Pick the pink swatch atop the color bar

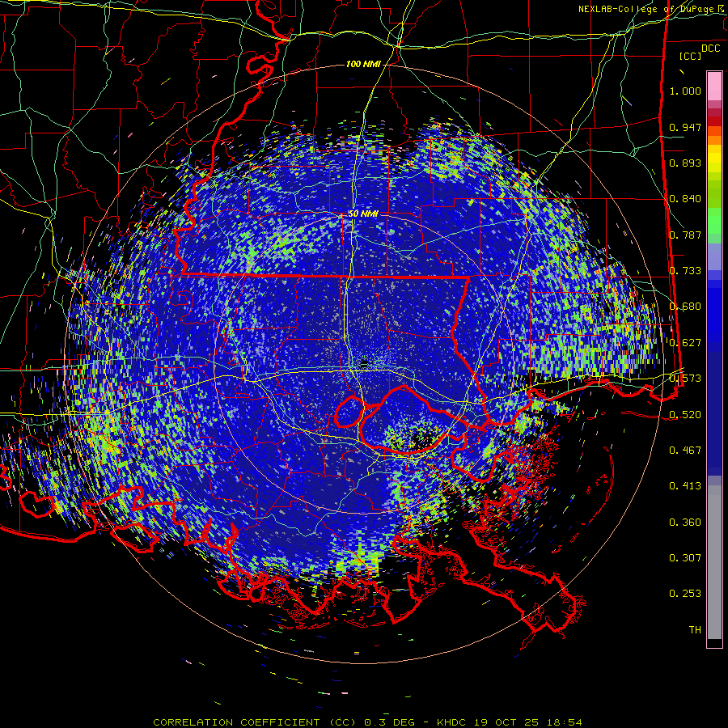point(714,87)
